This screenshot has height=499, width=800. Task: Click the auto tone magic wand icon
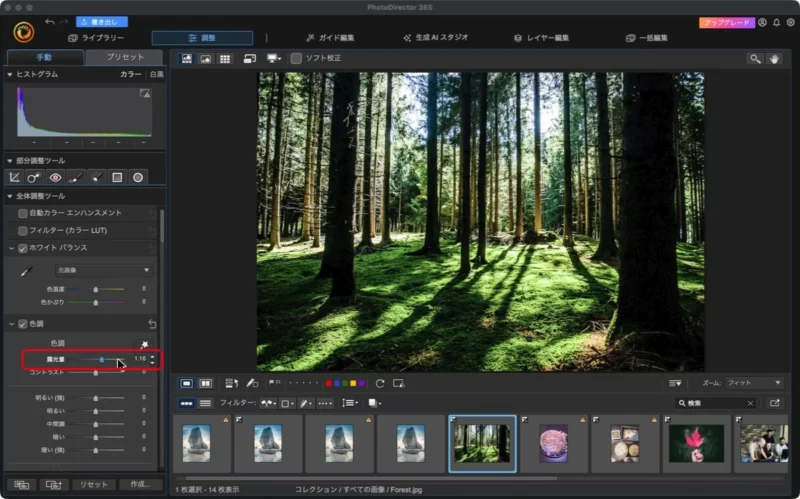(144, 344)
